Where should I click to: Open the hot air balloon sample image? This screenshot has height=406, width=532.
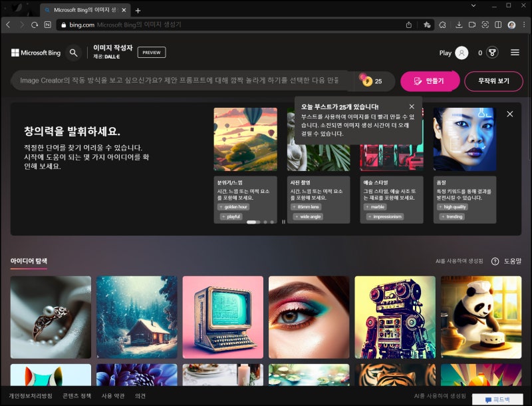tap(245, 139)
